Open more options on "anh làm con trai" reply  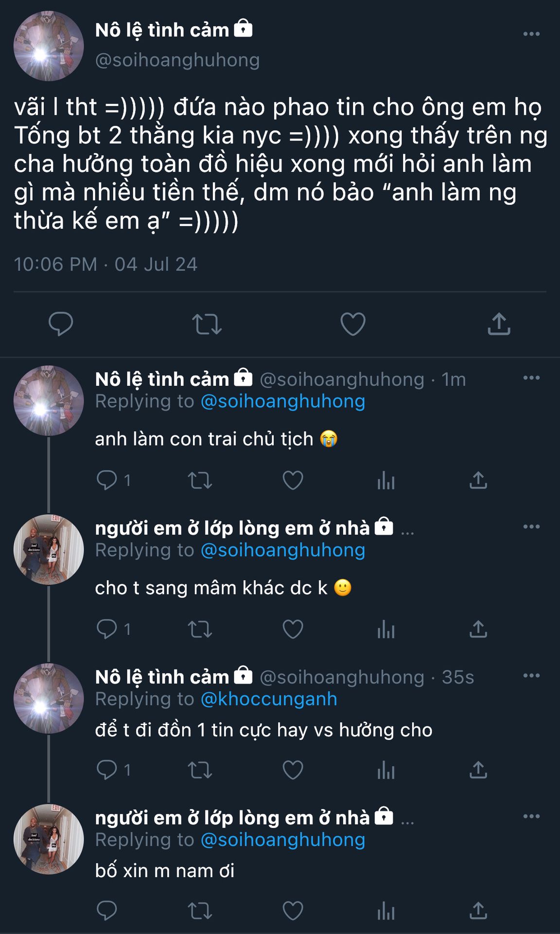click(x=531, y=378)
